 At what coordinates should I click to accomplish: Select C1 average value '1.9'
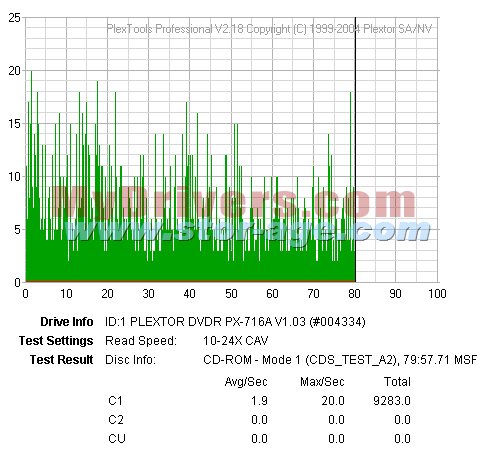coord(259,401)
